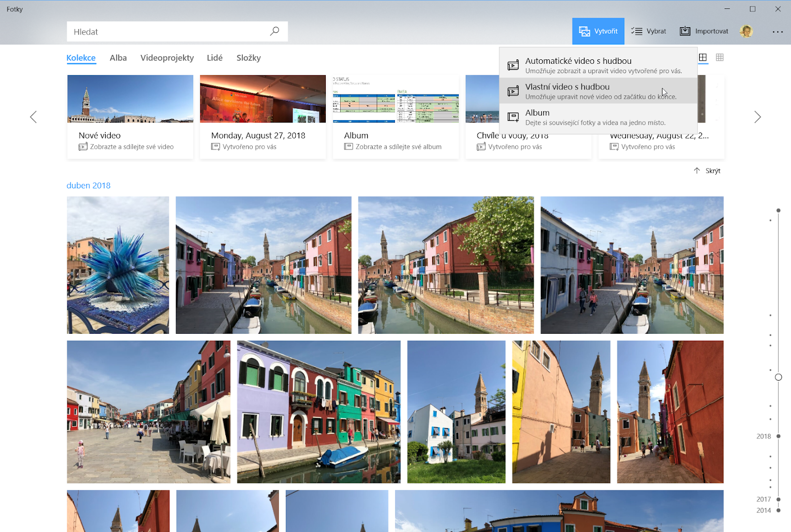Click the Vlastní video film icon

(x=513, y=91)
